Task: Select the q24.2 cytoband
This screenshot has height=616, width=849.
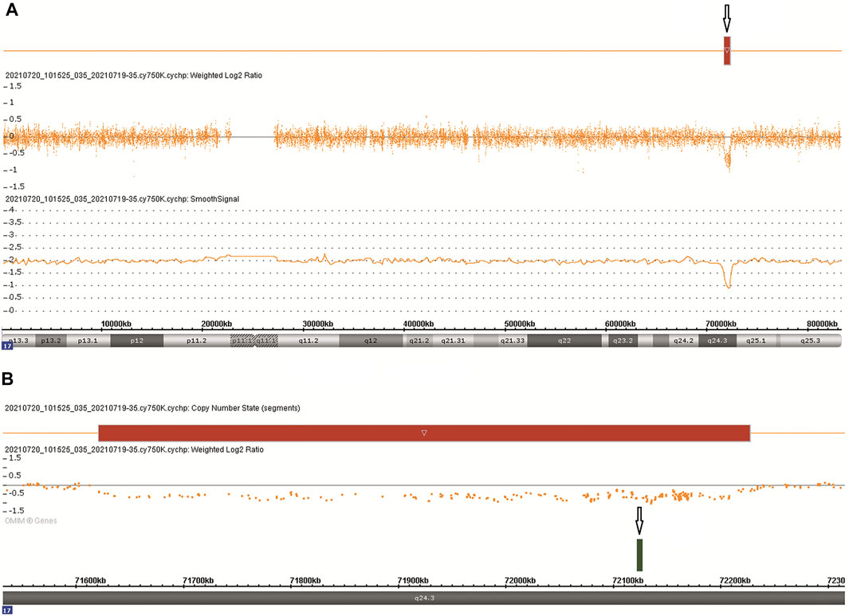Action: tap(683, 340)
